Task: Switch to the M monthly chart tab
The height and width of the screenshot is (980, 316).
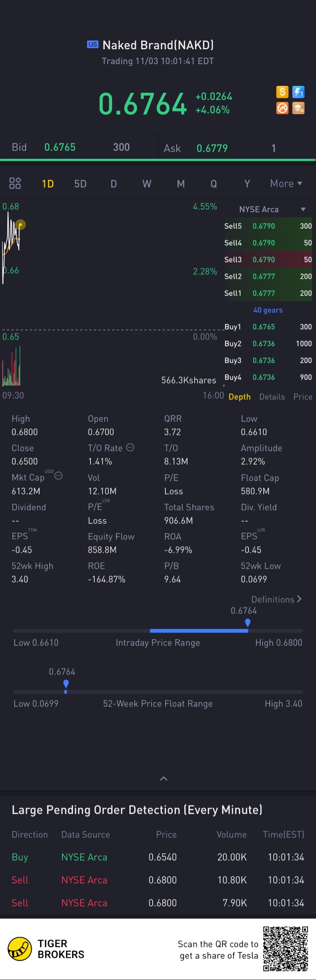Action: point(181,184)
